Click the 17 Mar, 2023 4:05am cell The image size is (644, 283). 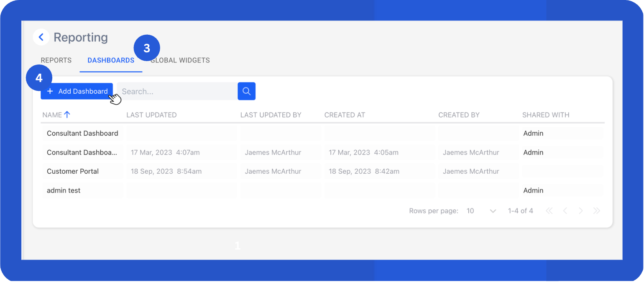pyautogui.click(x=363, y=152)
